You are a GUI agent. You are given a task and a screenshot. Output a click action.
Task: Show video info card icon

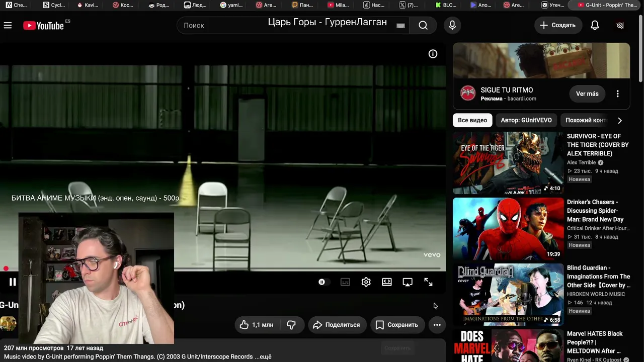pyautogui.click(x=433, y=54)
